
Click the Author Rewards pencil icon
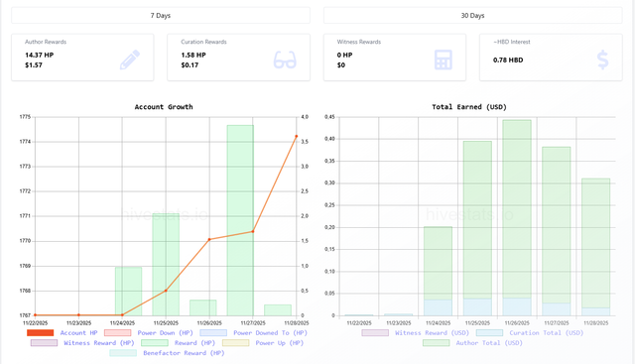[x=130, y=60]
